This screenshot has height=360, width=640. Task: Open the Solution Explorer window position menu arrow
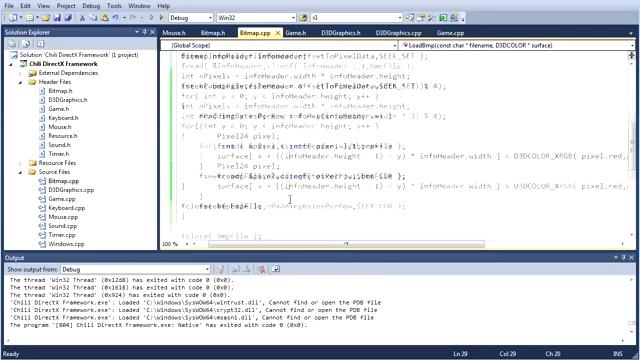pyautogui.click(x=137, y=32)
